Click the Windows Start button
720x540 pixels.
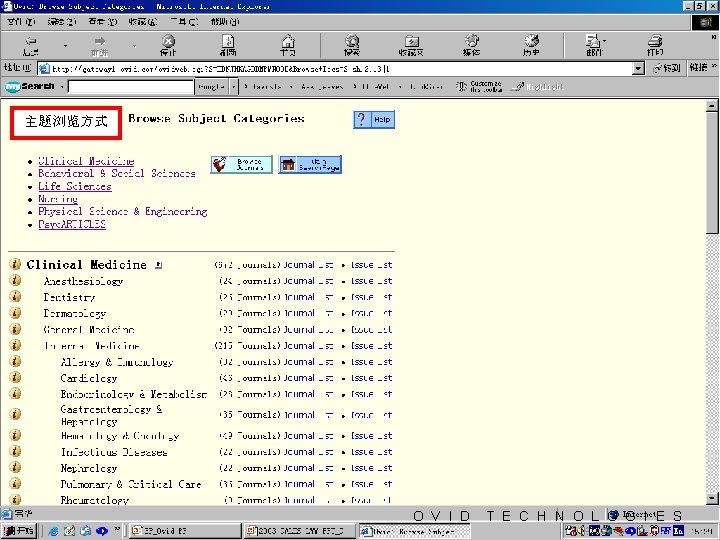[x=19, y=531]
